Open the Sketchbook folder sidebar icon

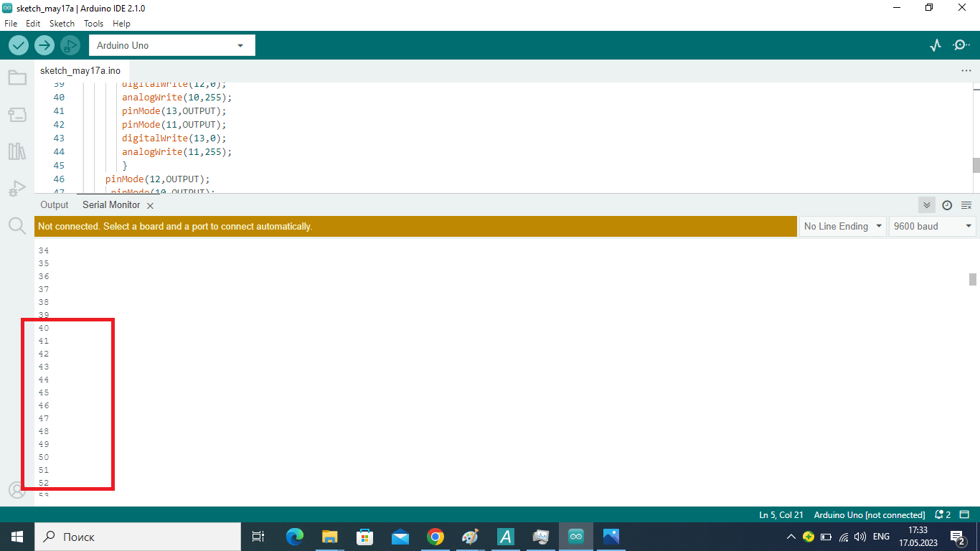tap(17, 77)
